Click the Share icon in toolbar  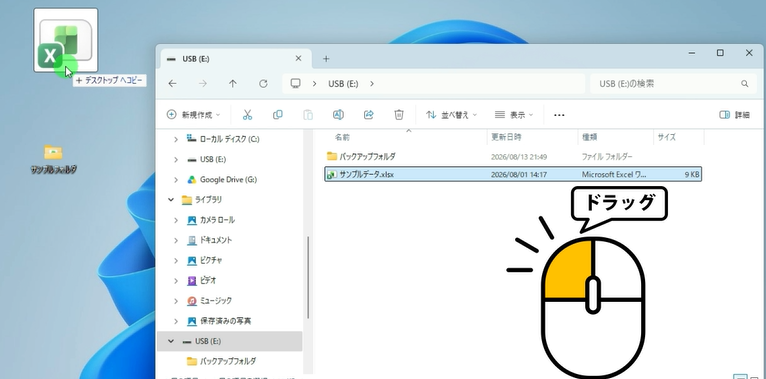[x=369, y=115]
